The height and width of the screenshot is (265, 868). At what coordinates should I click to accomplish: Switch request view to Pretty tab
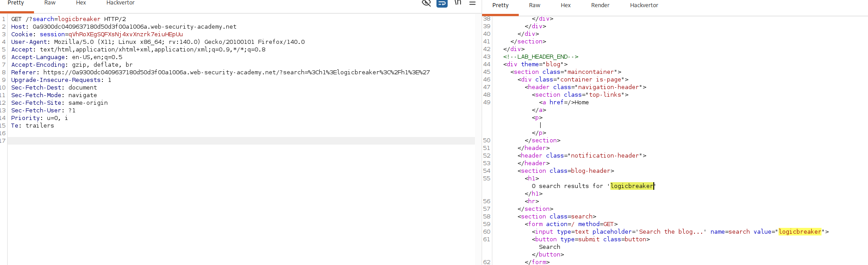[16, 3]
